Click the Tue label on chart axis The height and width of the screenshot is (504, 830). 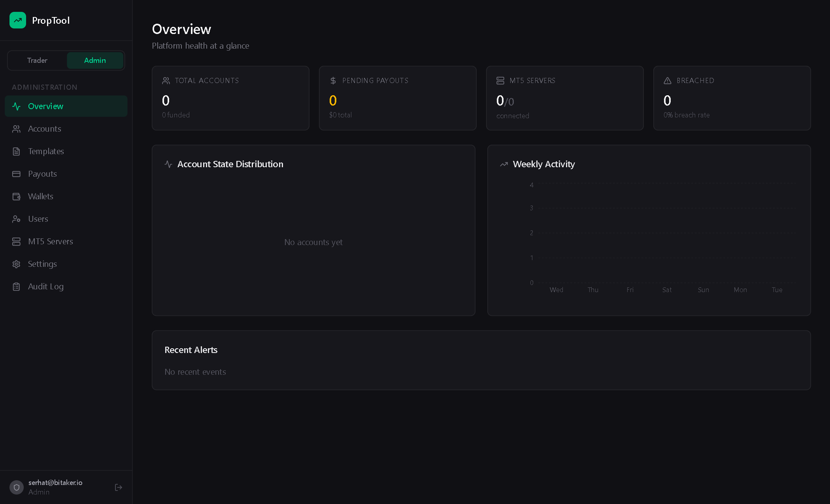coord(777,290)
